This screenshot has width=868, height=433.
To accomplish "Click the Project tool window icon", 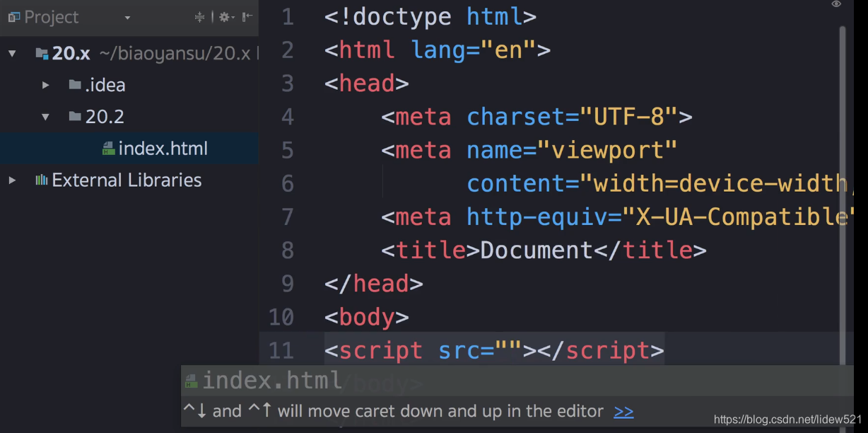I will pyautogui.click(x=13, y=17).
